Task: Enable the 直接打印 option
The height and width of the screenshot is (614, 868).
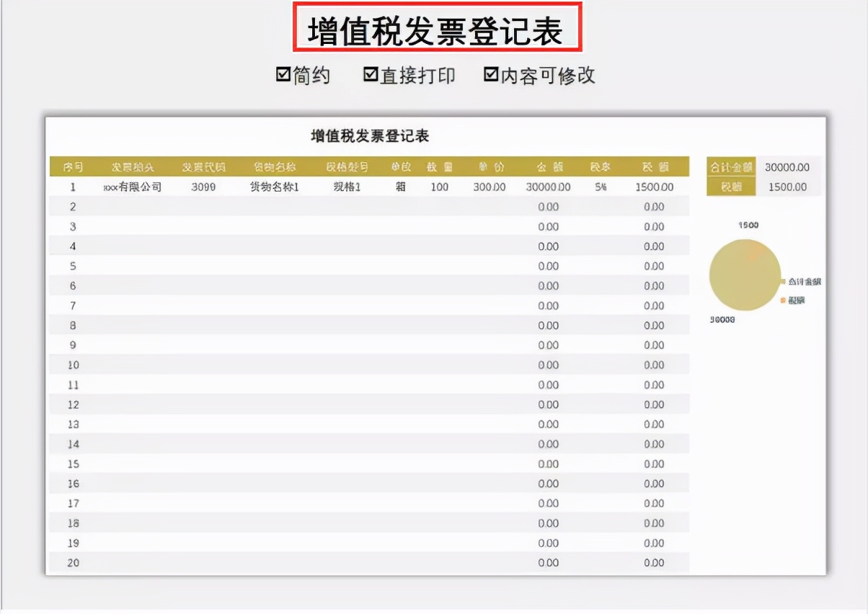Action: point(371,74)
